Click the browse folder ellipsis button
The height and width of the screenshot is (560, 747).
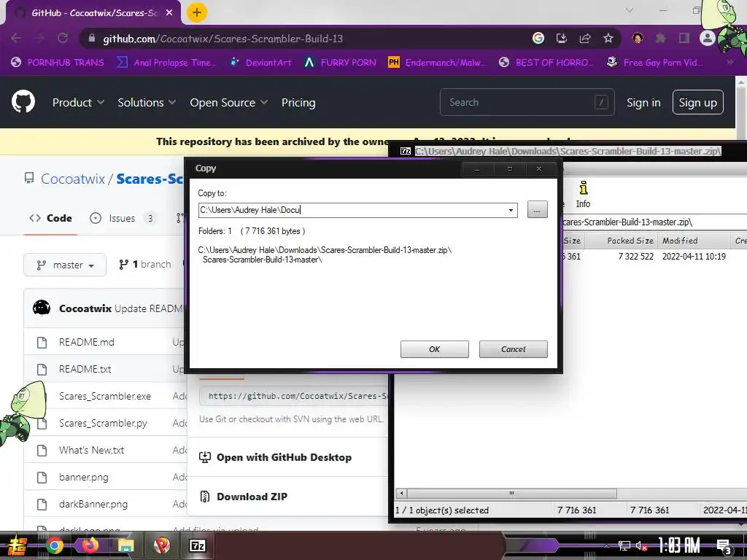tap(538, 209)
